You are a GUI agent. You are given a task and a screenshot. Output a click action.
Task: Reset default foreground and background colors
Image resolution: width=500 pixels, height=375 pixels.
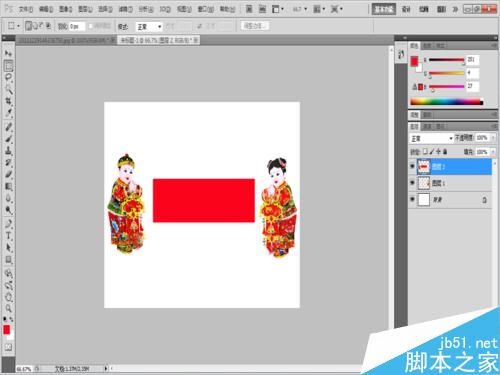pos(5,319)
